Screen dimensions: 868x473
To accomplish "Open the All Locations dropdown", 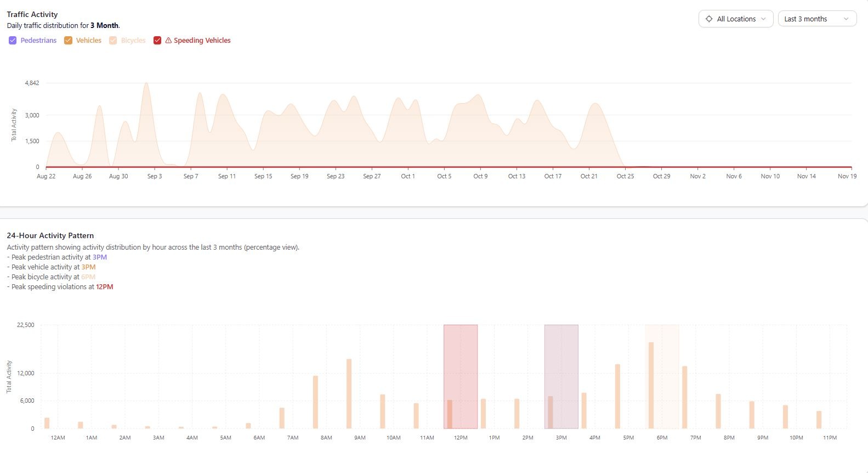I will (x=735, y=19).
